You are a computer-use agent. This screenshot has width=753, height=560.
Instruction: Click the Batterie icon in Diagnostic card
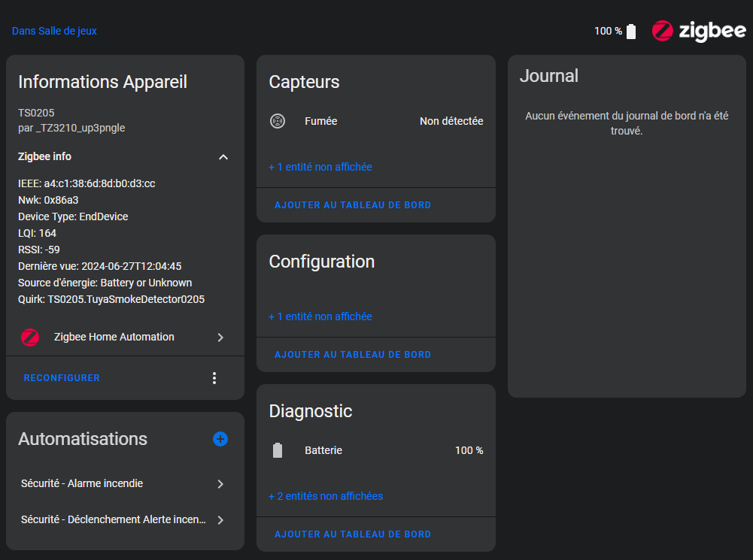278,450
